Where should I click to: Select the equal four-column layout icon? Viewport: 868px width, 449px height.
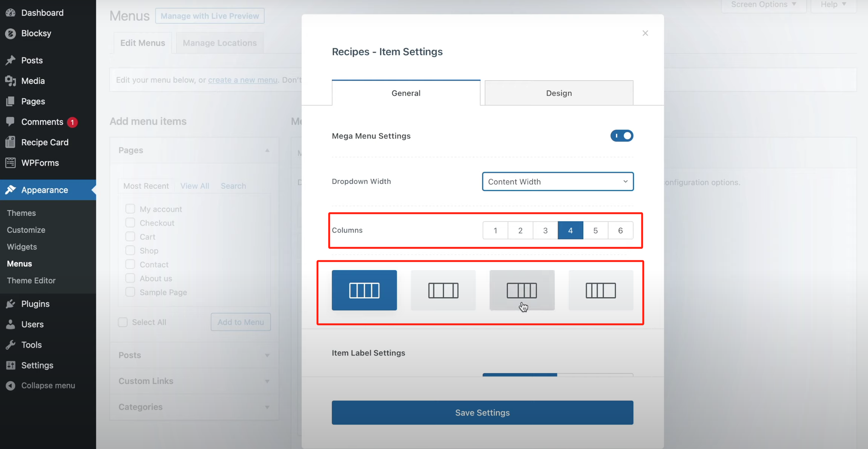tap(364, 290)
